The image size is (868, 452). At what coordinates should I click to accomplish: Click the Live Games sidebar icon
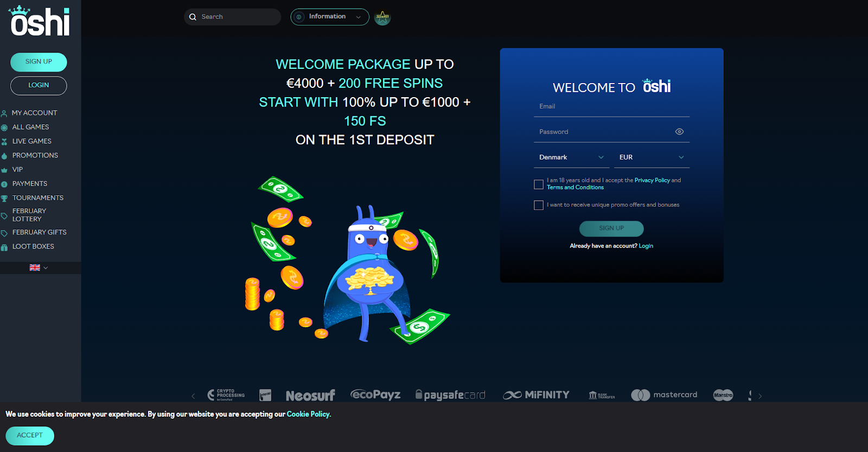tap(4, 142)
